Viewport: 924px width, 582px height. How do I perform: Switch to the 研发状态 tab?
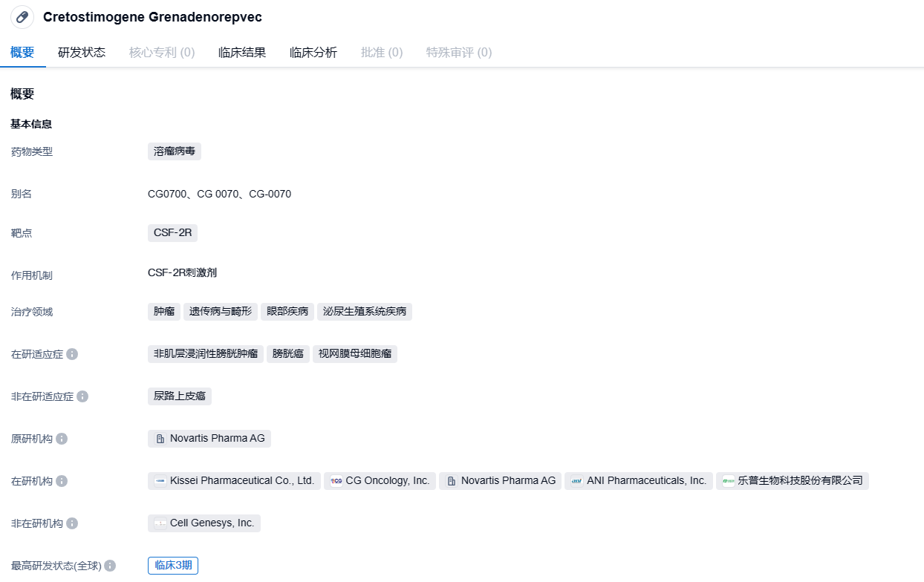tap(82, 53)
